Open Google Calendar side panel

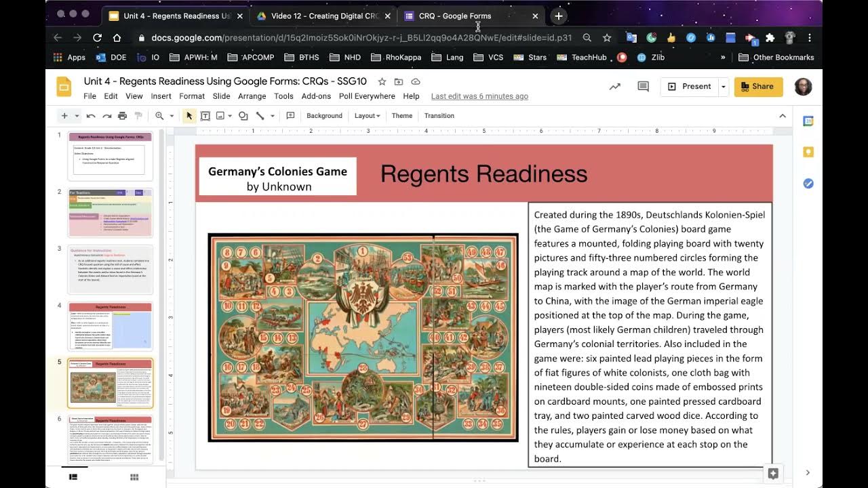[x=808, y=121]
